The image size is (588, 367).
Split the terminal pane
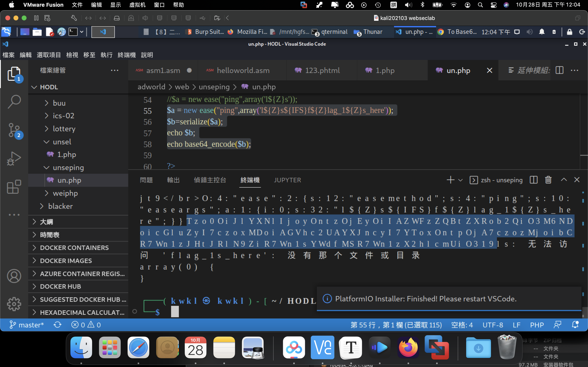tap(533, 180)
